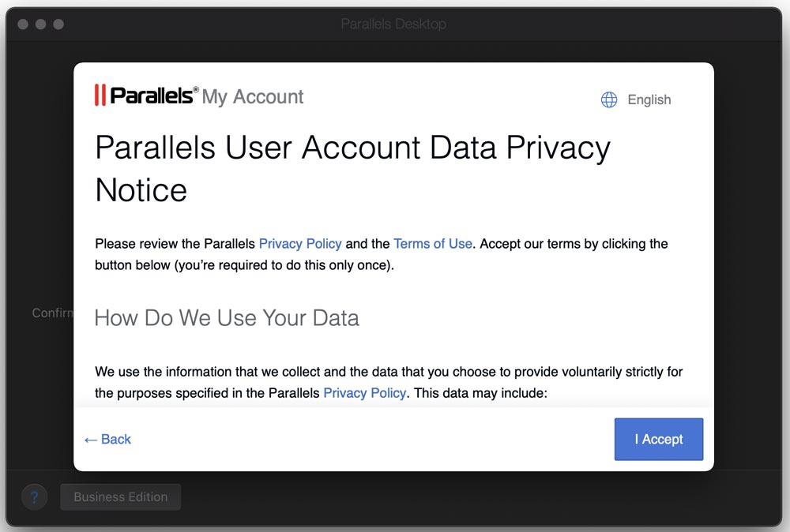
Task: Click the My Account header text
Action: click(x=253, y=97)
